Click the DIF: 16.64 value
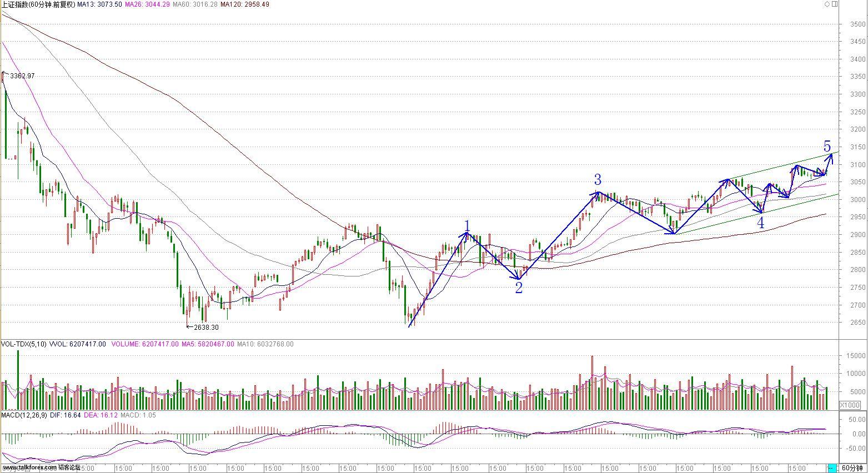The height and width of the screenshot is (473, 868). [x=66, y=415]
